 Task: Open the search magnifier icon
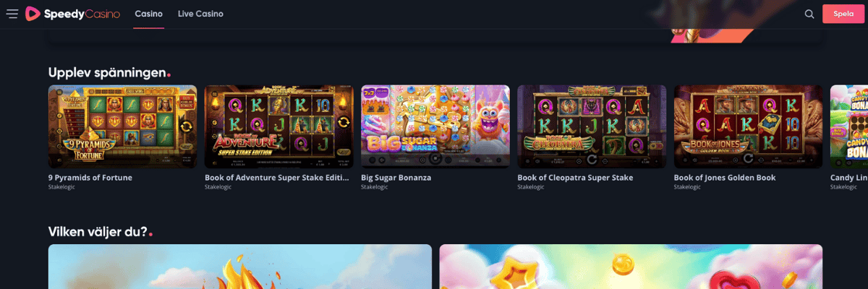point(809,14)
